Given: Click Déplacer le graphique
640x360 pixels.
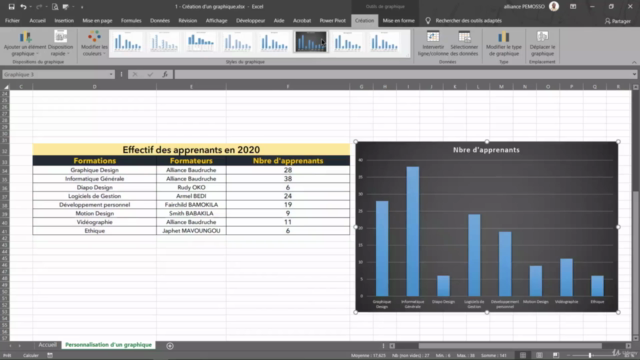Looking at the screenshot, I should pos(542,43).
